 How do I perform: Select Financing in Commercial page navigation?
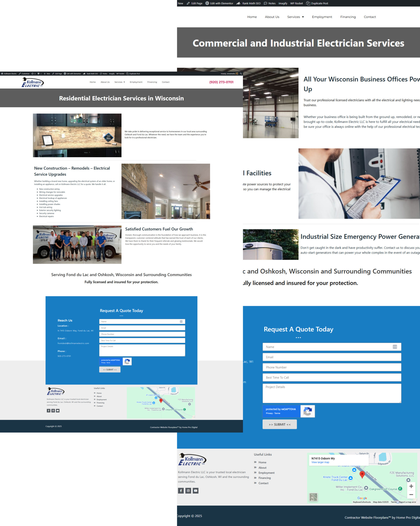click(348, 17)
